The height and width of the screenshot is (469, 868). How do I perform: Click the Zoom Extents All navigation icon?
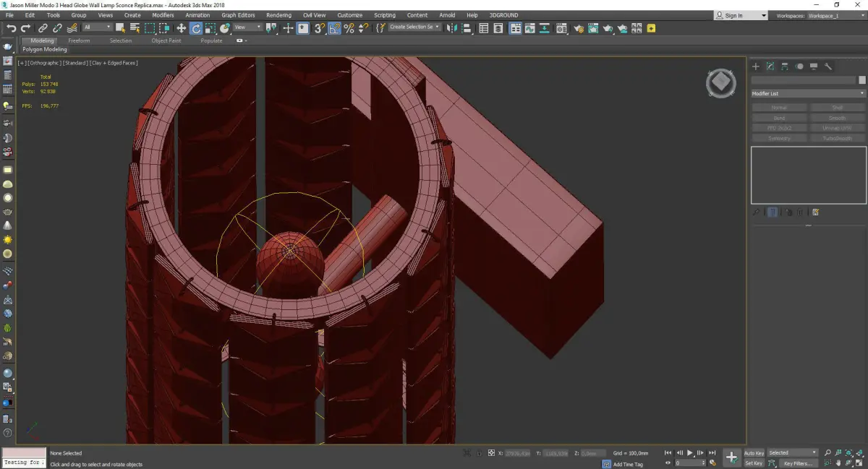pos(860,452)
